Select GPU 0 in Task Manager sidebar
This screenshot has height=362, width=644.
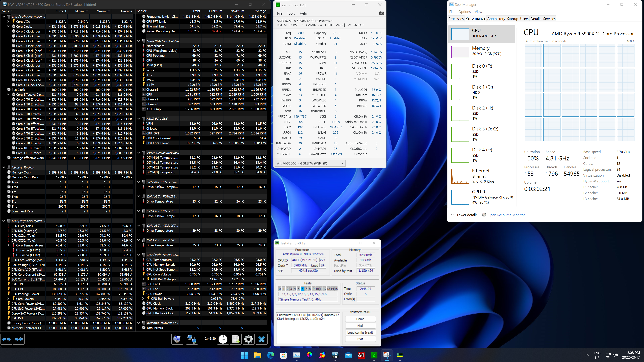(482, 197)
